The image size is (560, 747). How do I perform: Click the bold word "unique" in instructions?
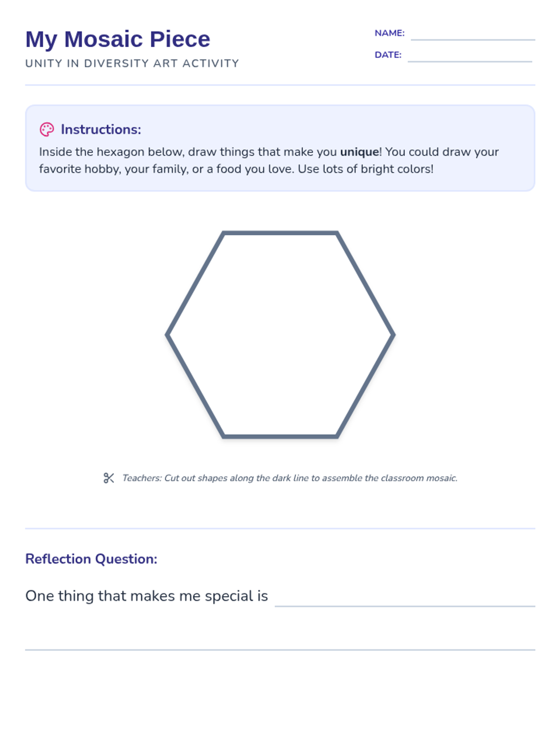tap(359, 152)
